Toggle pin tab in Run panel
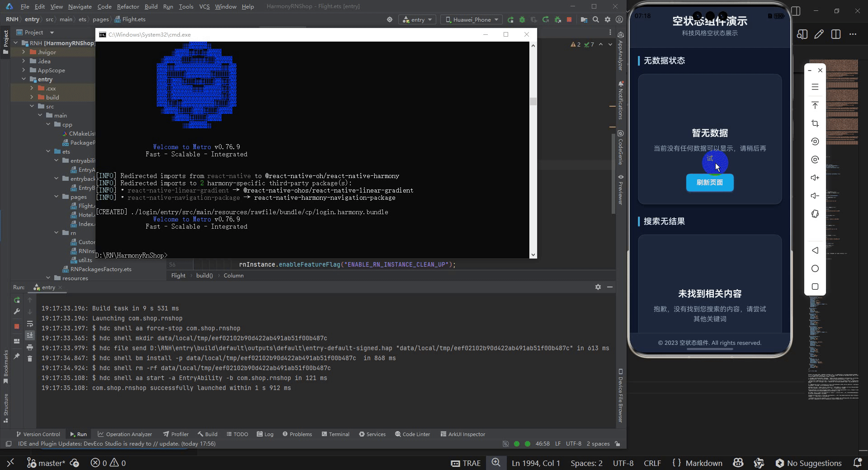 point(17,356)
